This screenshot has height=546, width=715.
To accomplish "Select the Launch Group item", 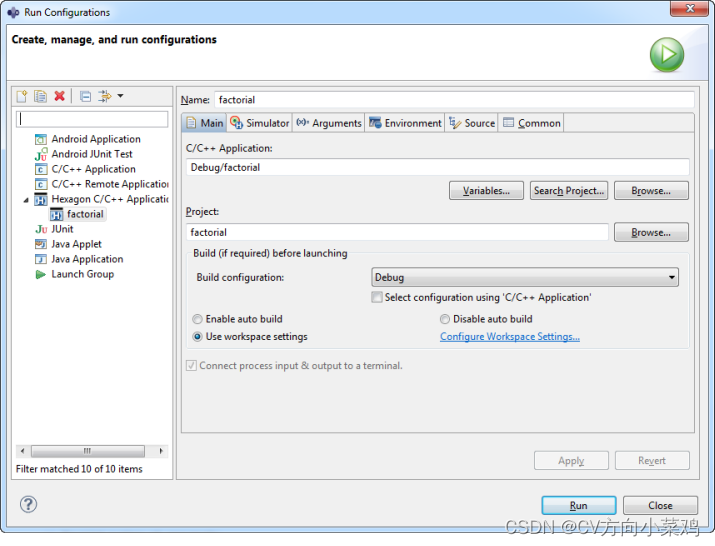I will click(82, 274).
